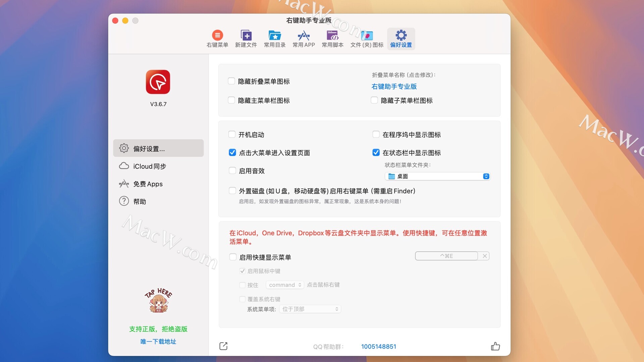Toggle 隐藏子菜单栏图标 checkbox
The image size is (644, 362).
(374, 100)
